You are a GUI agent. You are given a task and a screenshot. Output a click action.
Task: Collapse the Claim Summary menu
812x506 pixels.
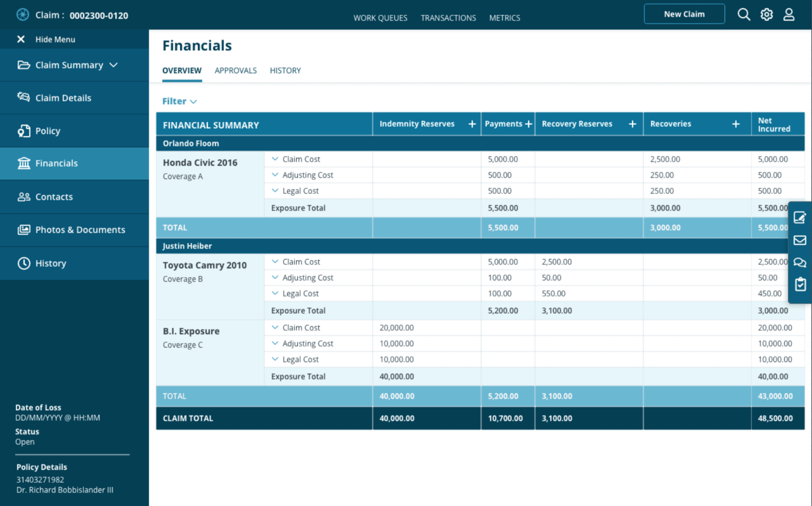click(114, 65)
